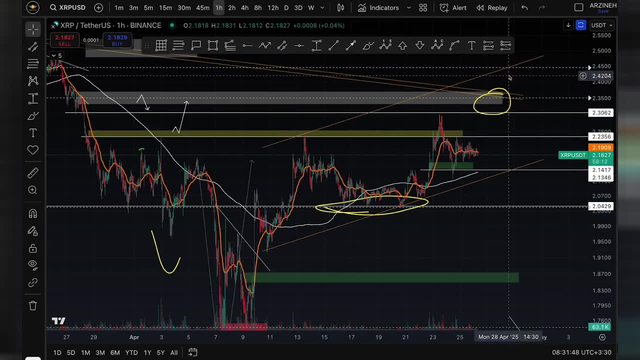This screenshot has width=640, height=360.
Task: Click the blue BUY 2.1828 button
Action: pyautogui.click(x=117, y=40)
